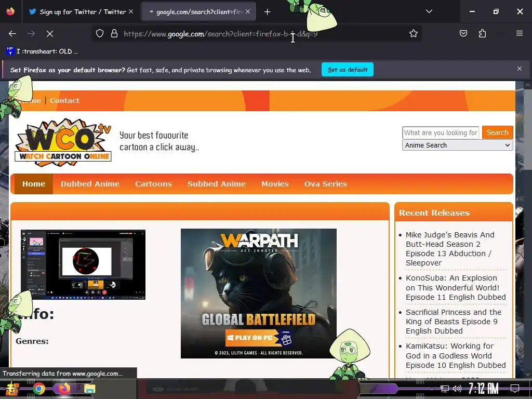
Task: Open a new tab with plus button
Action: click(x=268, y=12)
